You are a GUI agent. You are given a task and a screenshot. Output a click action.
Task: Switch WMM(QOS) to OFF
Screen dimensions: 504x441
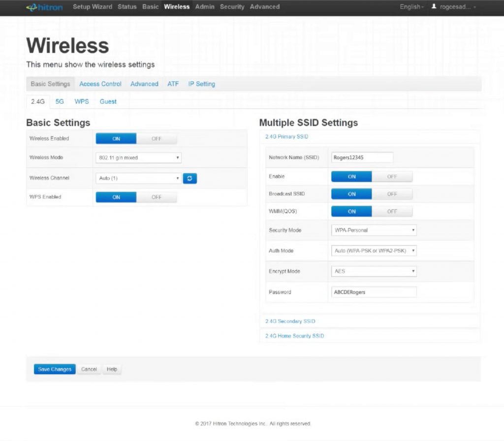click(x=392, y=211)
